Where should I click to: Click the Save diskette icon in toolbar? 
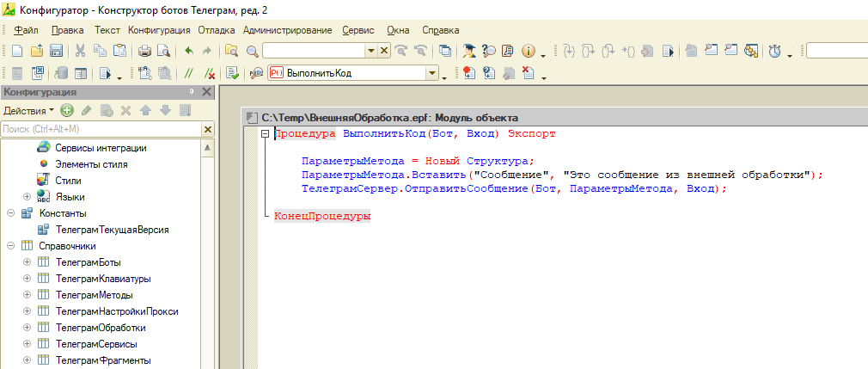[x=56, y=51]
